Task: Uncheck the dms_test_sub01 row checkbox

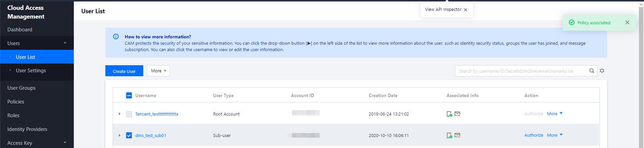Action: [x=129, y=135]
